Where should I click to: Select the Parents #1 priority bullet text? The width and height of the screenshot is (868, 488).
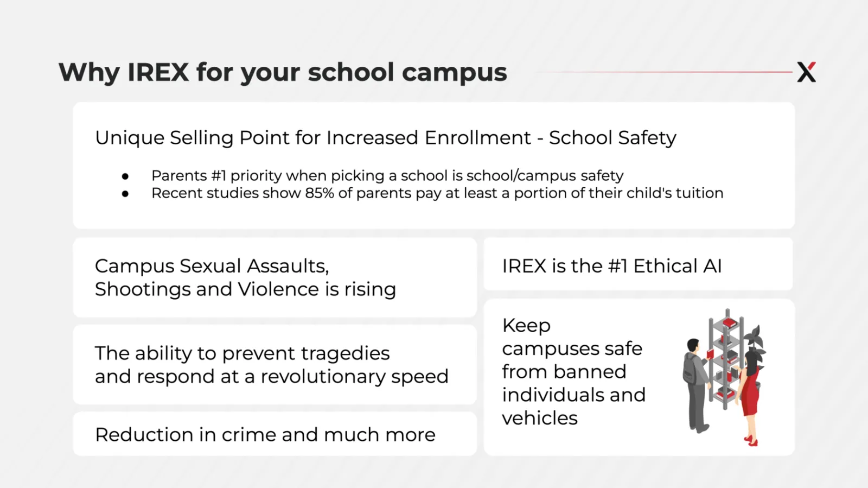(x=387, y=175)
